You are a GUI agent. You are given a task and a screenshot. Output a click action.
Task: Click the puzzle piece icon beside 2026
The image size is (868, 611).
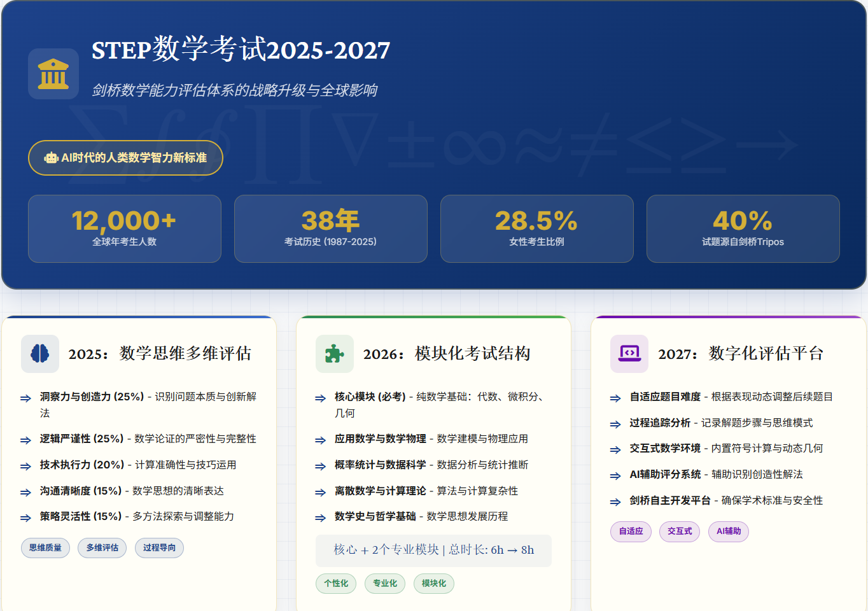(335, 354)
